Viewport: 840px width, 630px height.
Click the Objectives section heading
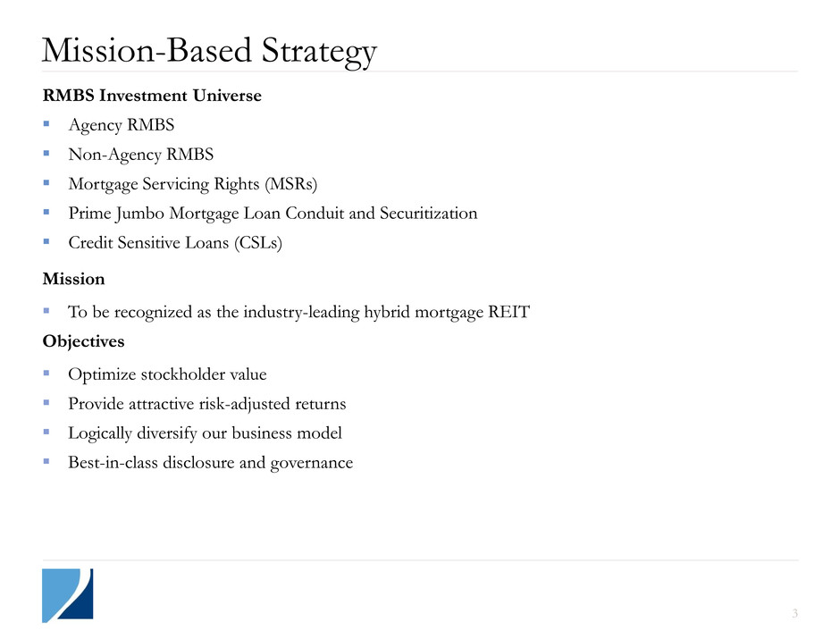point(83,341)
